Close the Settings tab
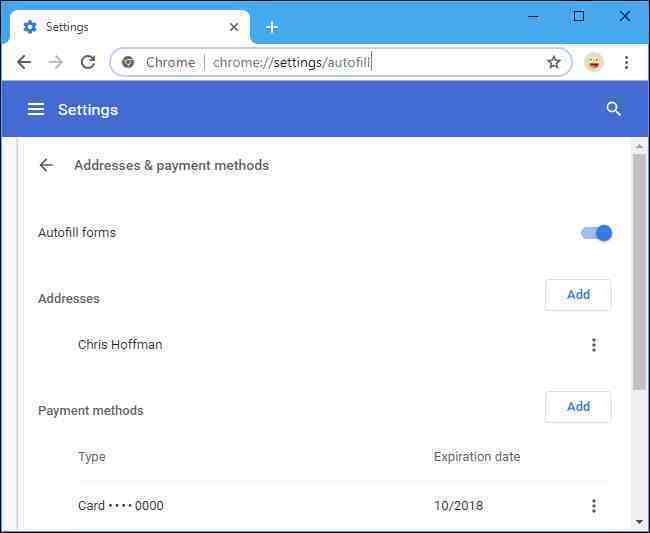This screenshot has height=533, width=650. [x=234, y=27]
